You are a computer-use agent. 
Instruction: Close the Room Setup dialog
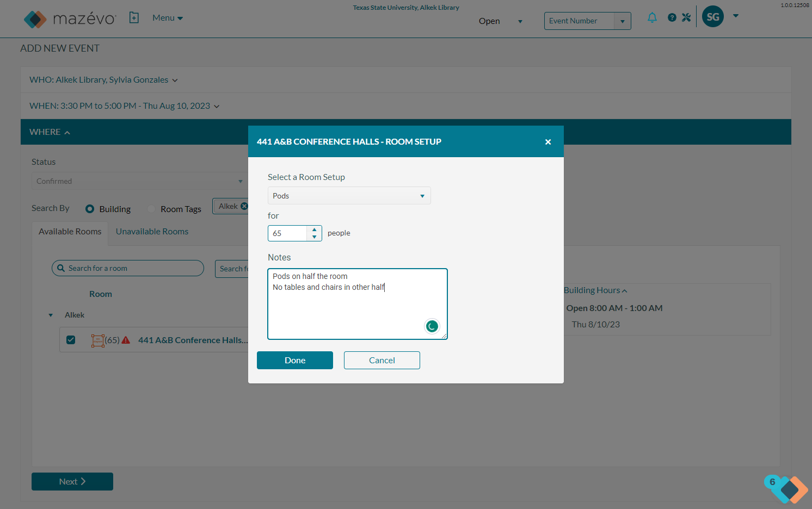[548, 142]
